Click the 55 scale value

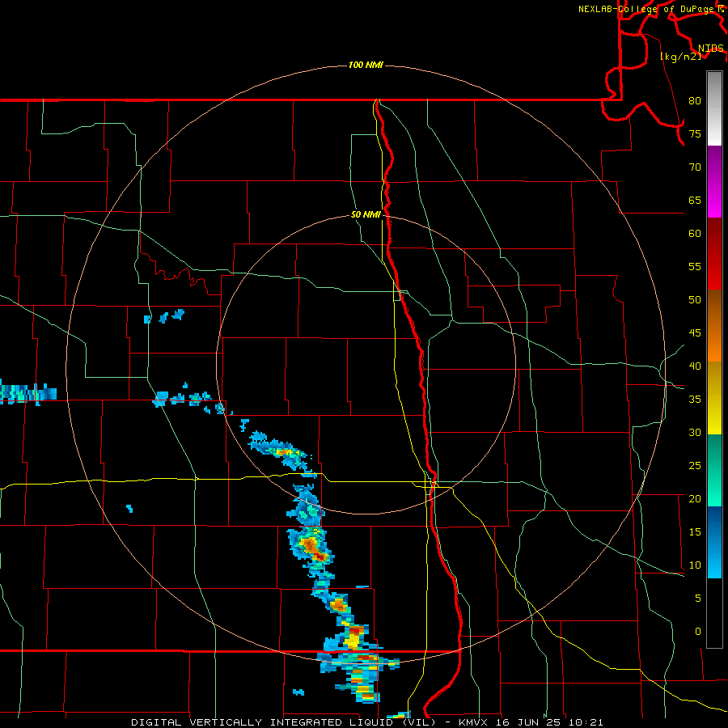click(x=695, y=266)
